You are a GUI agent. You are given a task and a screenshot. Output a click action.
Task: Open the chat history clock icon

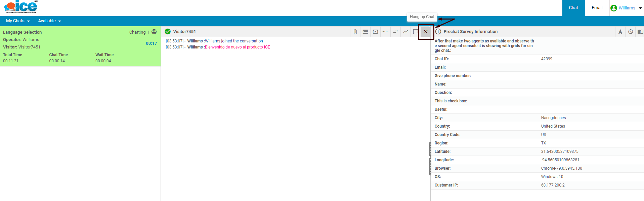(x=630, y=32)
